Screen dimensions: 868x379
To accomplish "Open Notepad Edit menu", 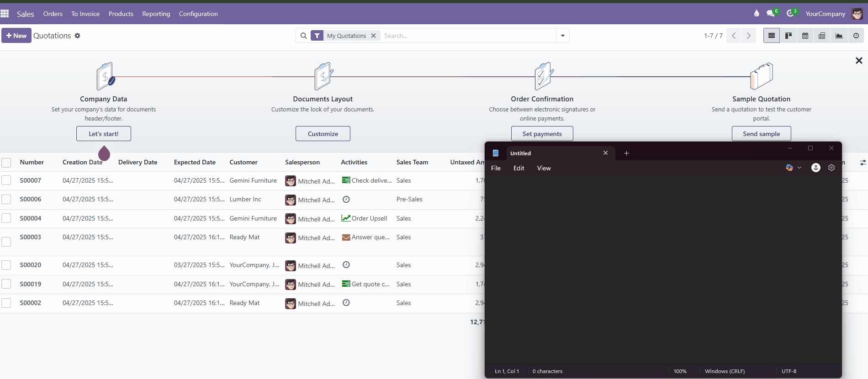I will click(519, 168).
